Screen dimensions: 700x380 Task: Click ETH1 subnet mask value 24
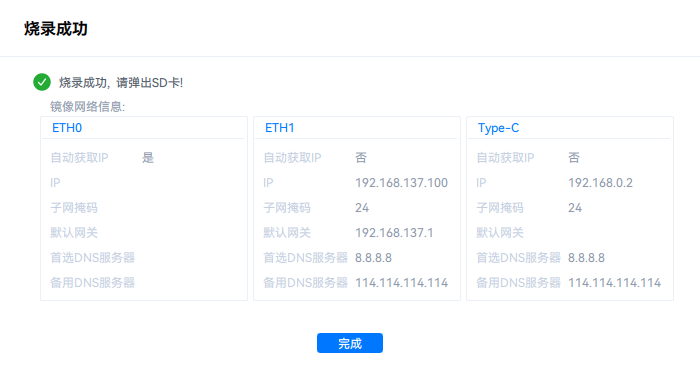(x=362, y=208)
